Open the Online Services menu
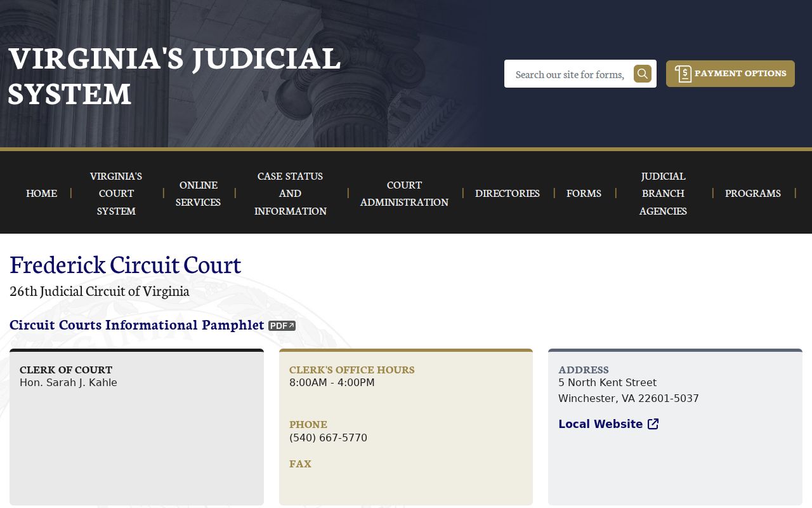The image size is (812, 508). (199, 193)
